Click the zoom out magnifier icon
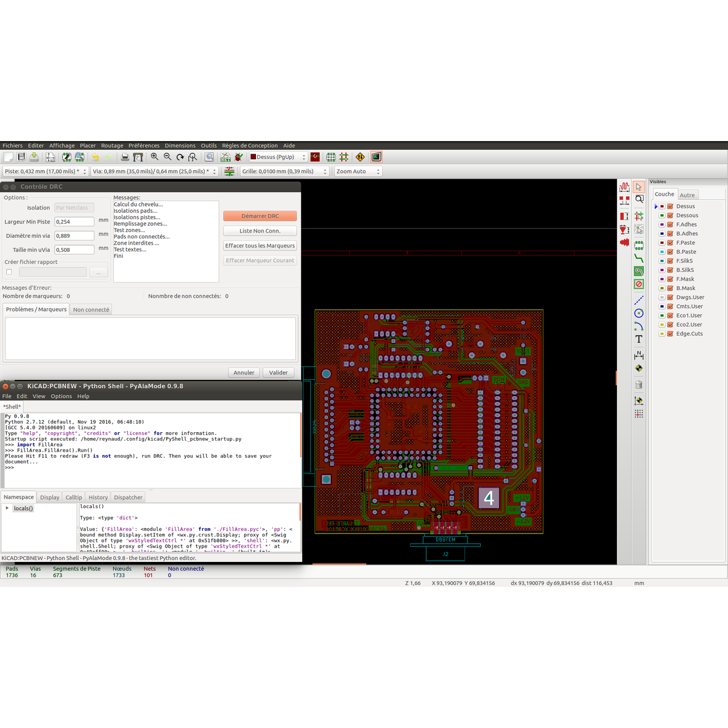This screenshot has width=728, height=728. (167, 157)
